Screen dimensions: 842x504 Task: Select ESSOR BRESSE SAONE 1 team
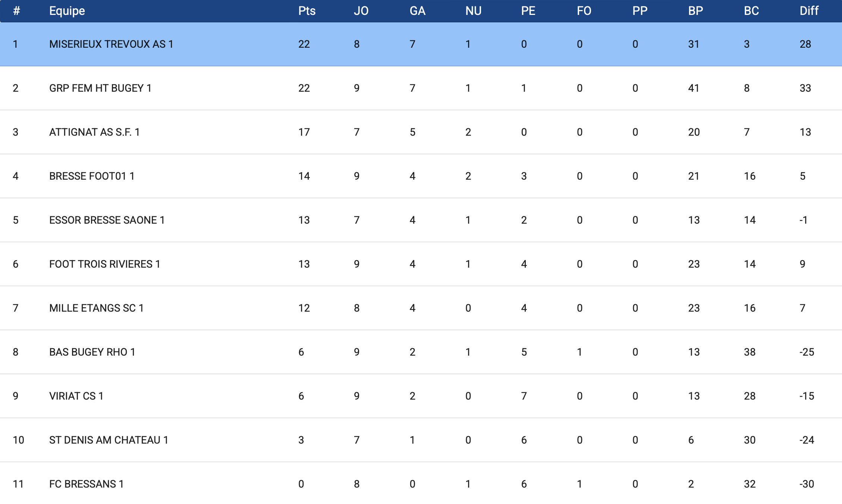coord(107,220)
